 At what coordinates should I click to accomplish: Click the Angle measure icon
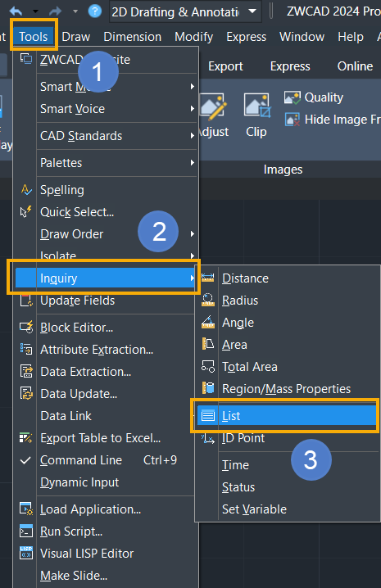[207, 322]
